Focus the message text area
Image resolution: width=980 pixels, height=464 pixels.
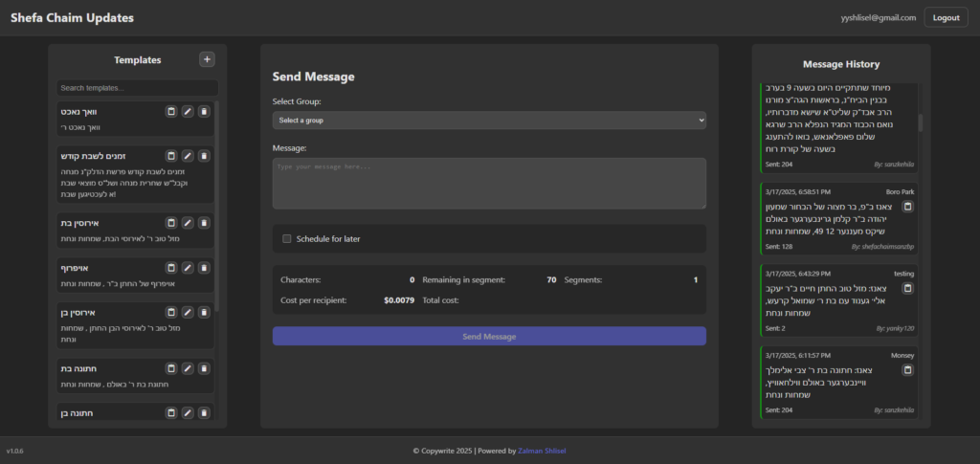489,183
